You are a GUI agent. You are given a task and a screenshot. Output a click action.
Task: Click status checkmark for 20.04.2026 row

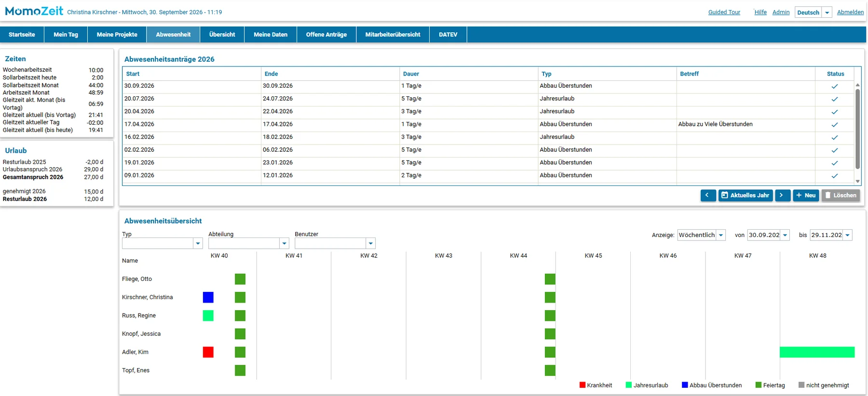[834, 112]
